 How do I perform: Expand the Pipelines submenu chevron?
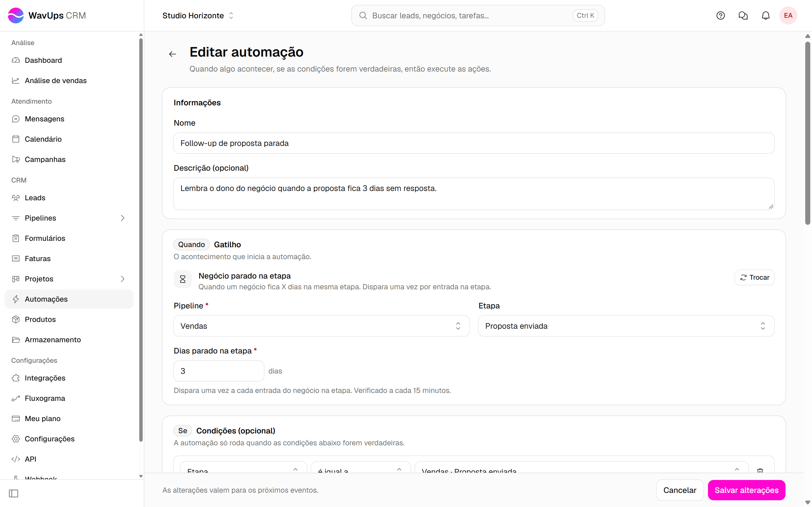(x=122, y=218)
